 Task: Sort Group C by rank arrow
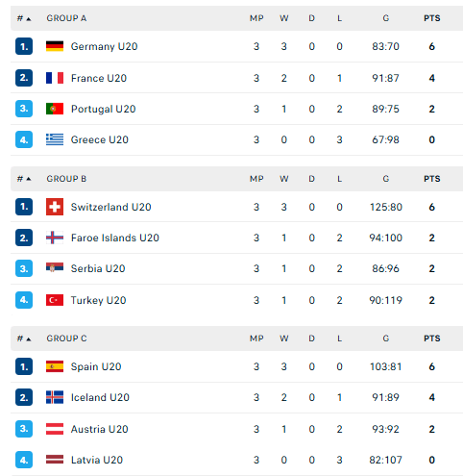(x=29, y=338)
